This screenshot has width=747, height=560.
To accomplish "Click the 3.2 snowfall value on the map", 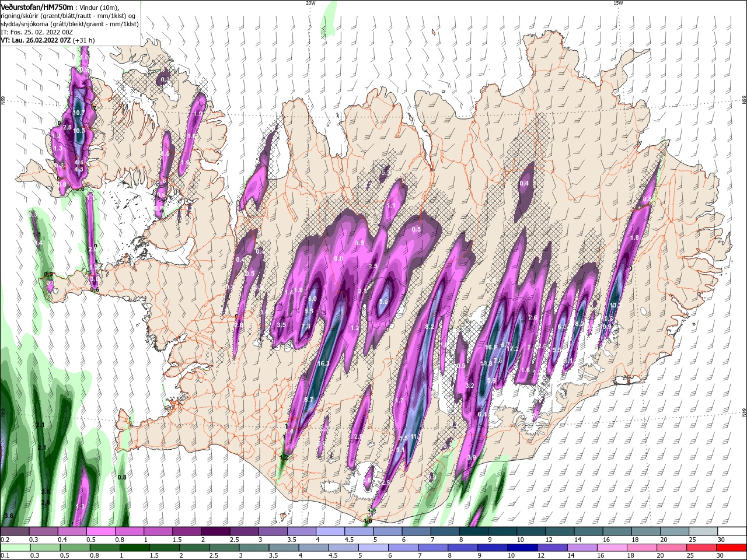I will tap(469, 386).
